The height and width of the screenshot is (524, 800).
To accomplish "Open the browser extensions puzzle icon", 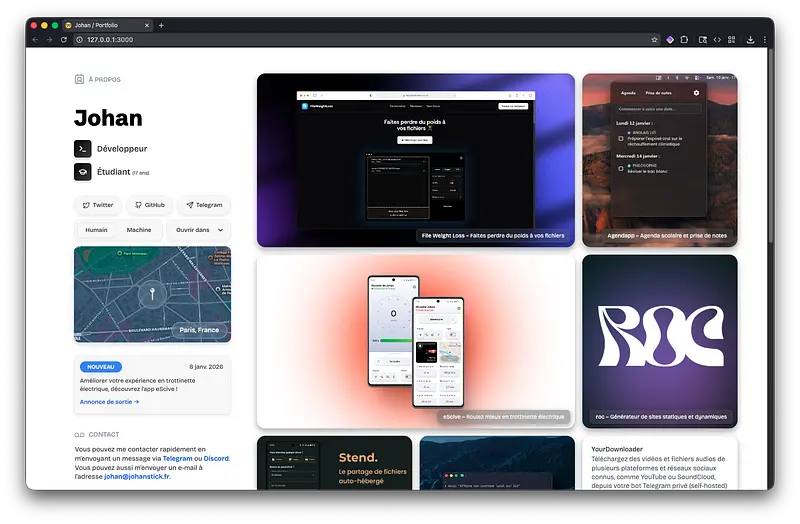I will [684, 40].
